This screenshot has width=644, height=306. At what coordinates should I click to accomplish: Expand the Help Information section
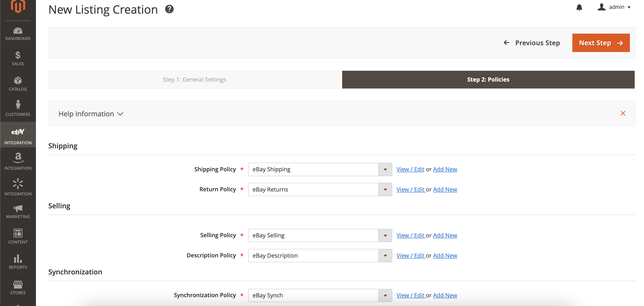pyautogui.click(x=91, y=114)
